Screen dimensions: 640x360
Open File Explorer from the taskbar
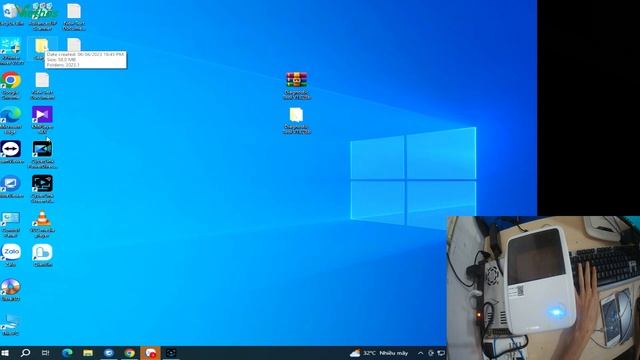[x=88, y=353]
